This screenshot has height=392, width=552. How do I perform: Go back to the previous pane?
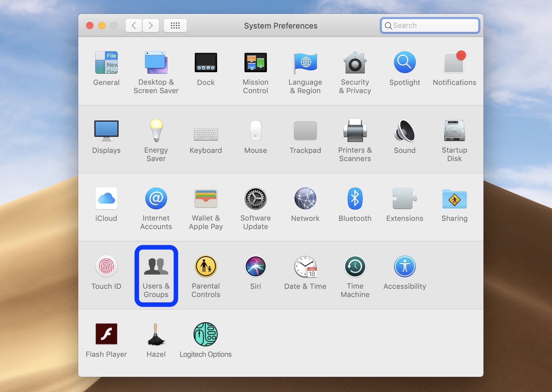(133, 25)
